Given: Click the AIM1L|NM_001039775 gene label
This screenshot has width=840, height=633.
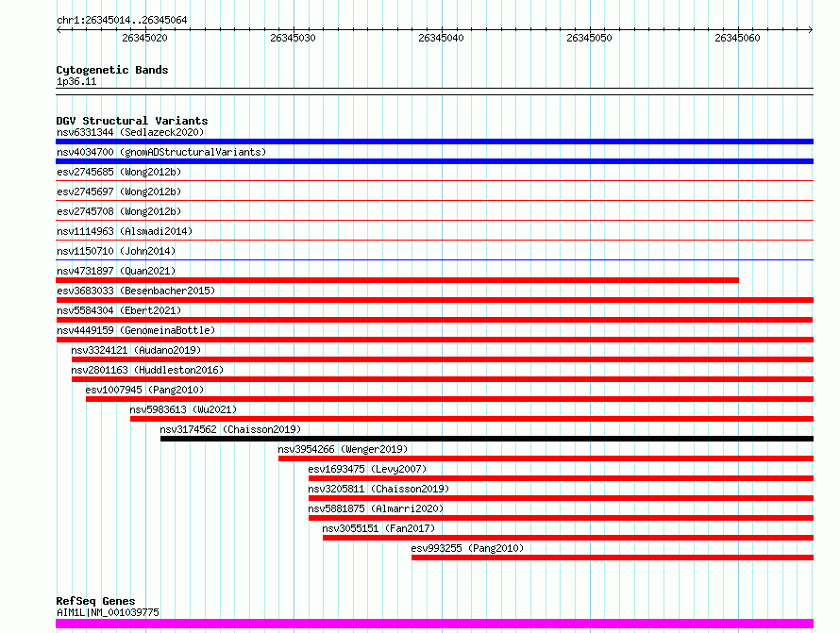Looking at the screenshot, I should point(108,612).
